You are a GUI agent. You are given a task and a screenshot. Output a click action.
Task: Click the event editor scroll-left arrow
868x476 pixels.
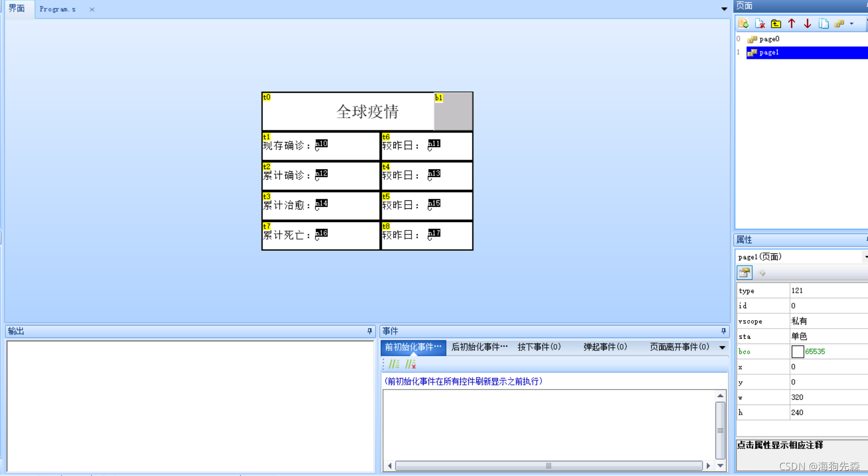(x=390, y=466)
